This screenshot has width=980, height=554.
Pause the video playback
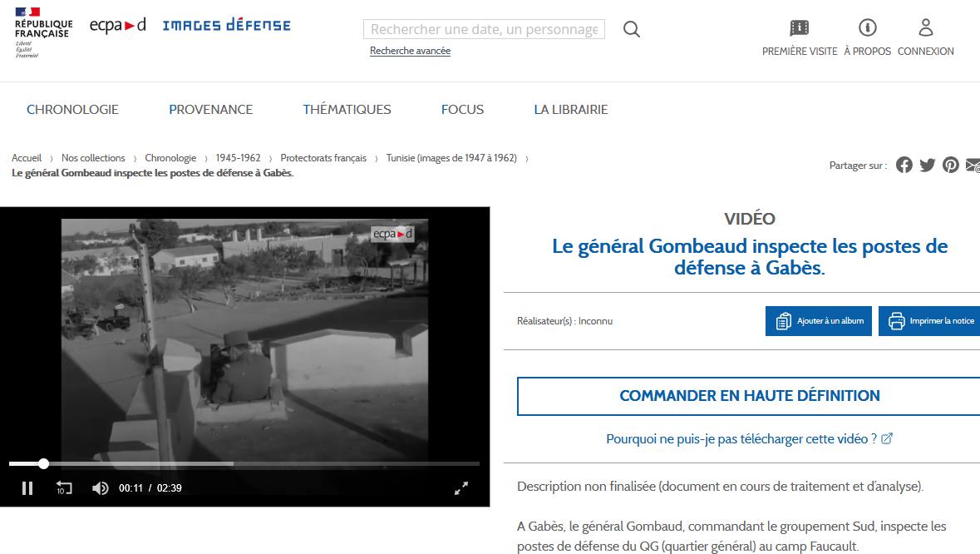pos(27,488)
